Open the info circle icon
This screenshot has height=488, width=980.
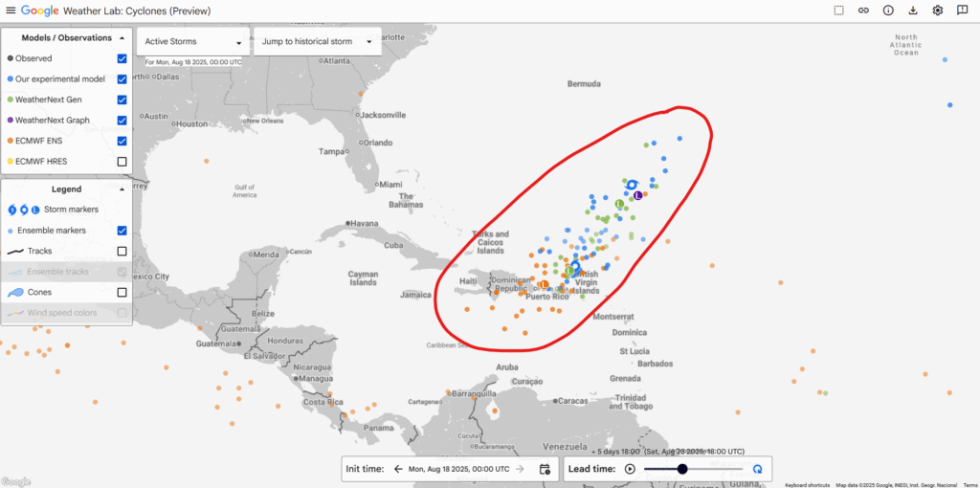click(x=888, y=11)
